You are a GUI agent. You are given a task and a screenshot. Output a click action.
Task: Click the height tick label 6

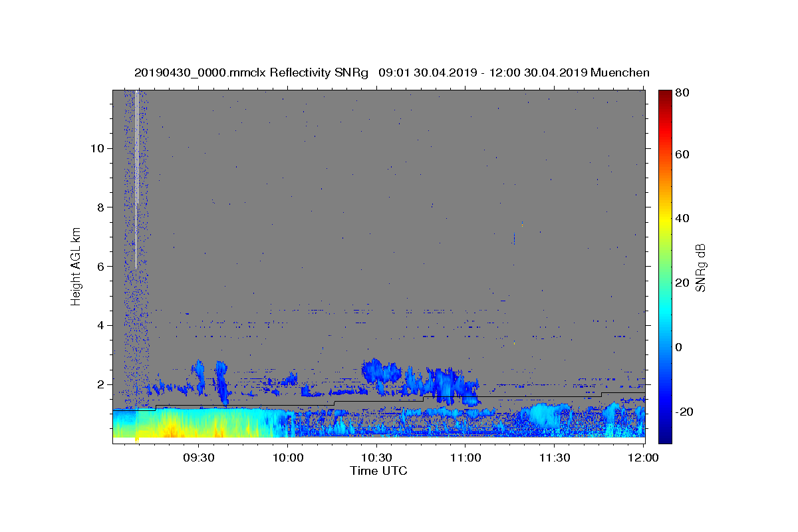(x=102, y=266)
